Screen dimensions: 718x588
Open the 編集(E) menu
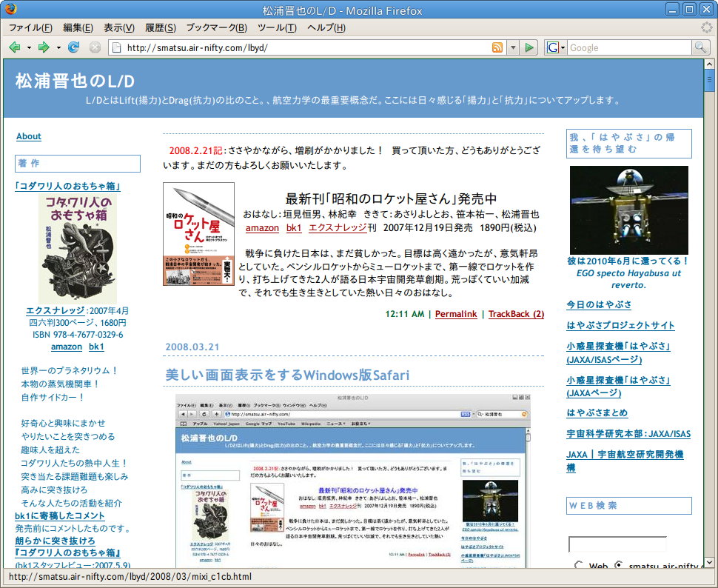pyautogui.click(x=78, y=27)
